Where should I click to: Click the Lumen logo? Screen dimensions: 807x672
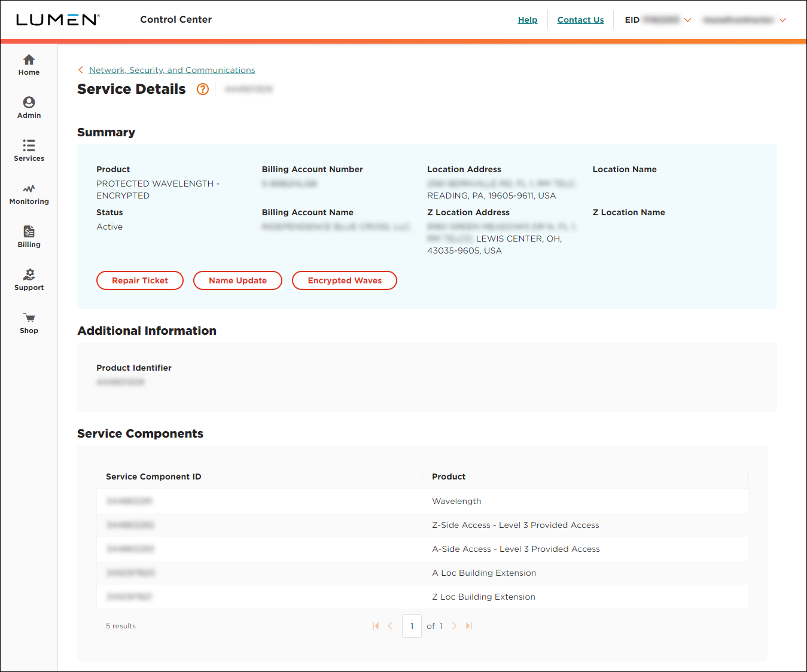[58, 20]
